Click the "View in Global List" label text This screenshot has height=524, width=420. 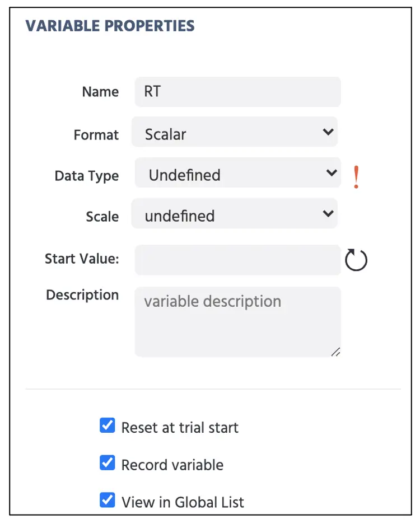(183, 502)
